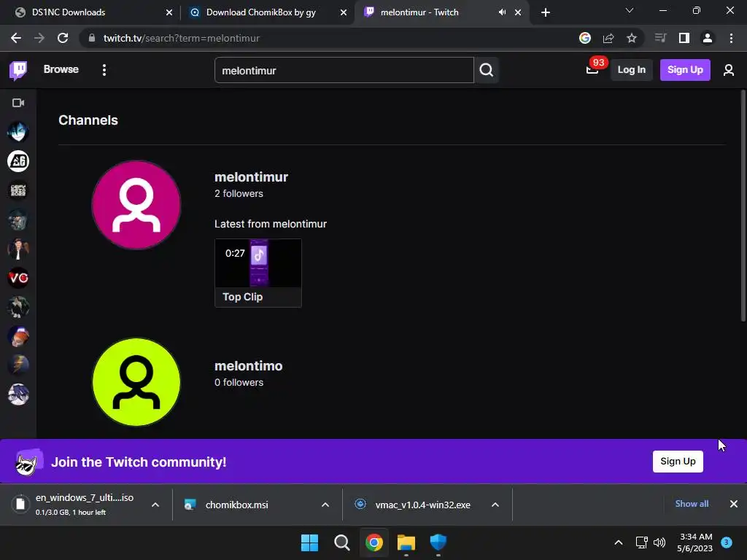Open the melontimo channel name link
Image resolution: width=747 pixels, height=560 pixels.
[x=248, y=366]
